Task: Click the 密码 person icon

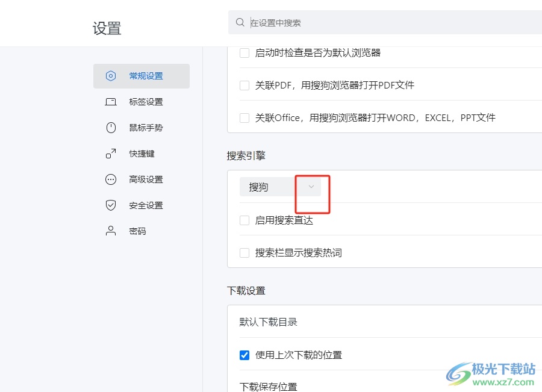Action: click(x=111, y=231)
